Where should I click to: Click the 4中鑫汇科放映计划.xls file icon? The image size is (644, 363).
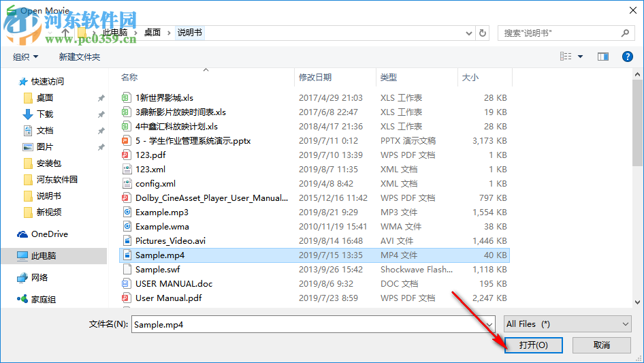click(x=126, y=126)
